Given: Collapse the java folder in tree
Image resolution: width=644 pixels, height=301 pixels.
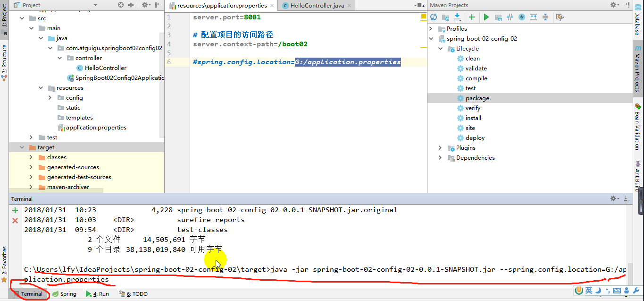Looking at the screenshot, I should pyautogui.click(x=41, y=38).
